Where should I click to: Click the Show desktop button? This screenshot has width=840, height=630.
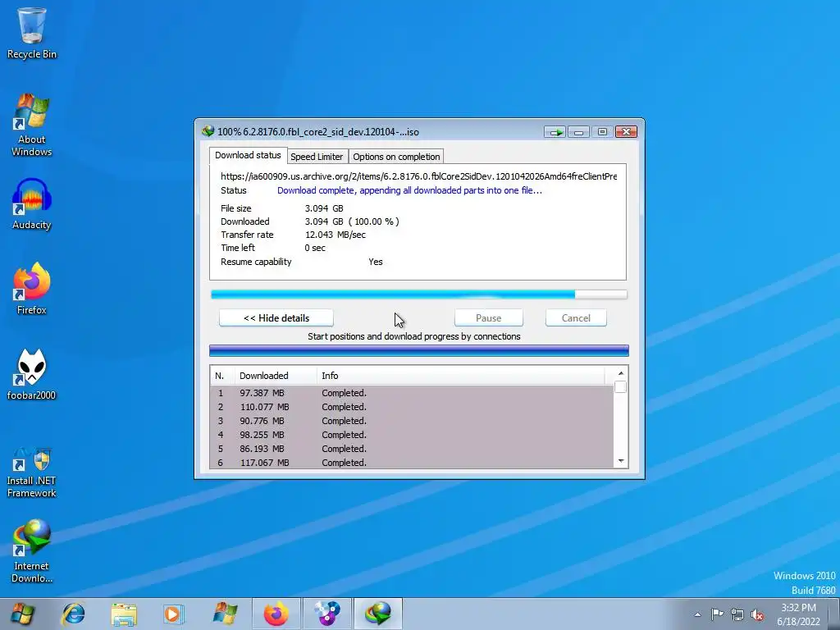coord(836,614)
